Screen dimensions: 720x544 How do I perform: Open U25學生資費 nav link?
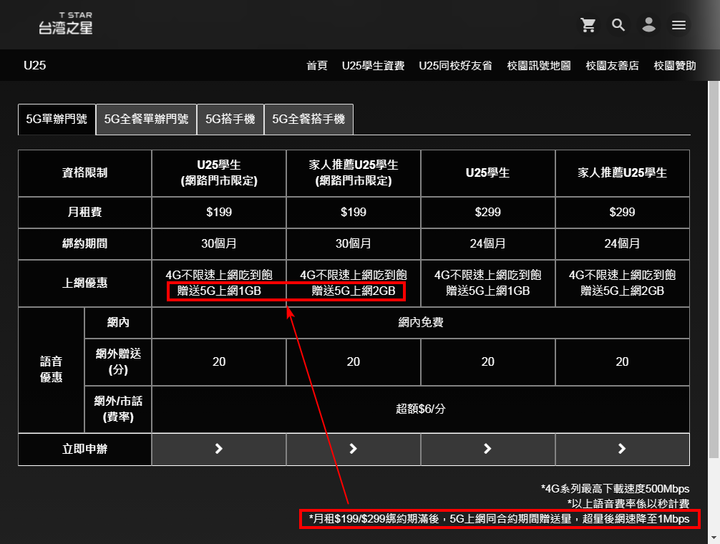[x=373, y=66]
